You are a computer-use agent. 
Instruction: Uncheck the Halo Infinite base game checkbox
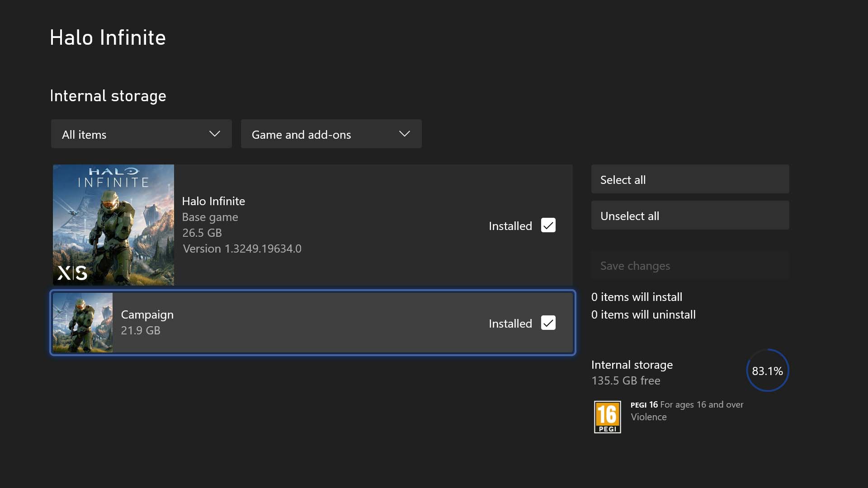coord(548,225)
